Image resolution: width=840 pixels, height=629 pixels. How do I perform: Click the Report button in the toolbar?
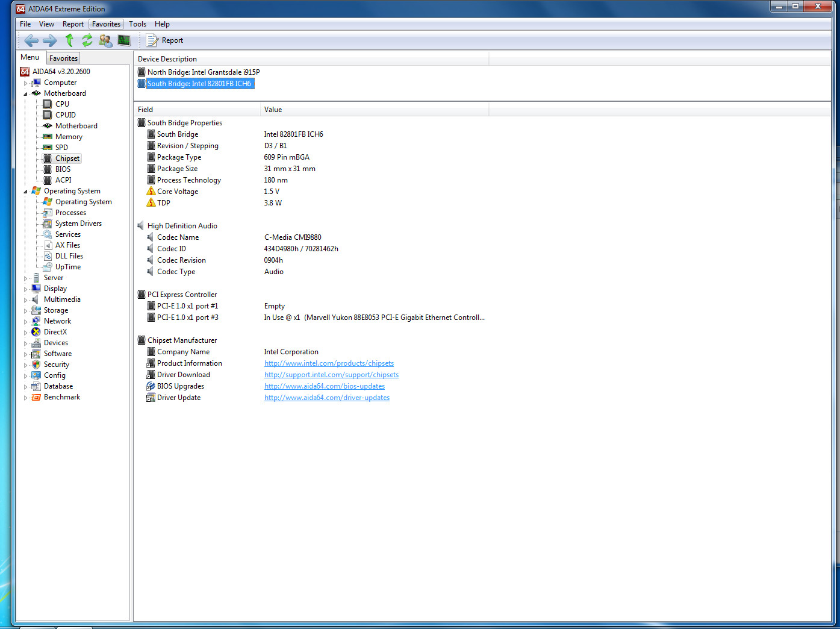[x=165, y=40]
